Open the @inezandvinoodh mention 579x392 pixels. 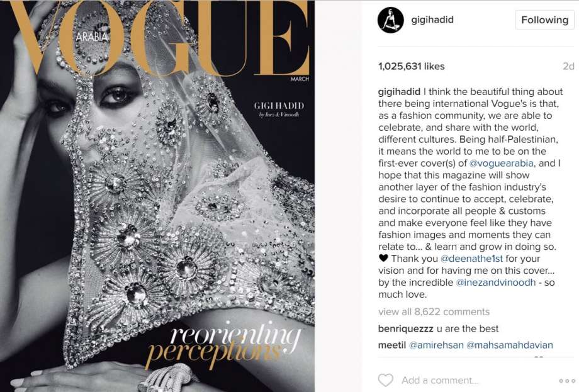click(495, 283)
